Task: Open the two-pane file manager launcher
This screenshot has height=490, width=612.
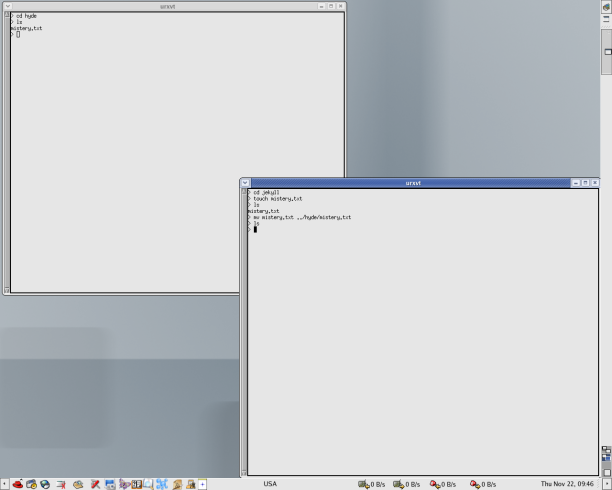Action: pyautogui.click(x=137, y=484)
